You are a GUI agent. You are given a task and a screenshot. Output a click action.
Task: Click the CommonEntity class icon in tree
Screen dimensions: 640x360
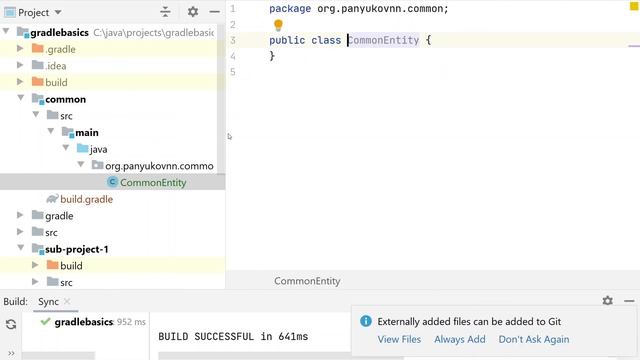coord(112,182)
